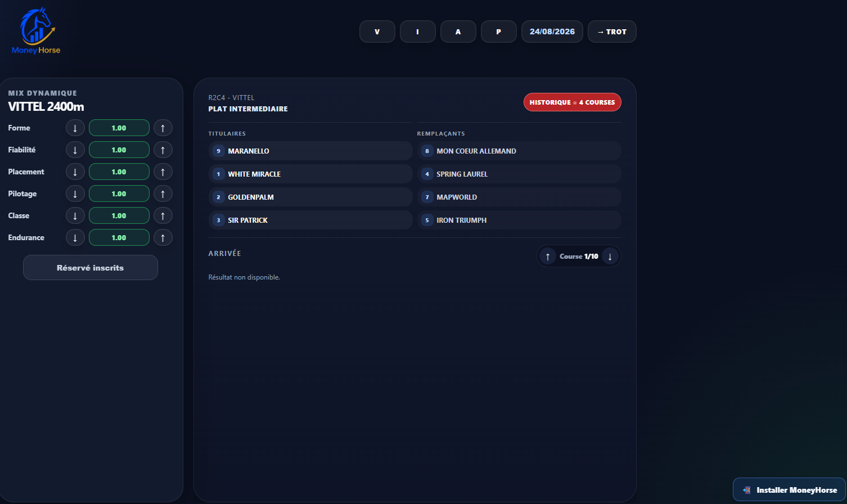The width and height of the screenshot is (847, 504).
Task: Select horse WHITE MIRACLE
Action: [310, 174]
